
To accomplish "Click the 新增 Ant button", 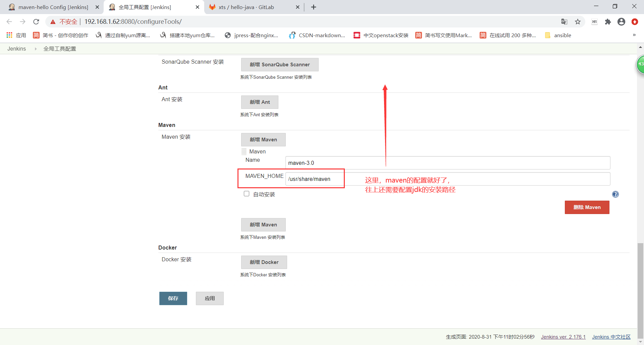I will (x=260, y=102).
